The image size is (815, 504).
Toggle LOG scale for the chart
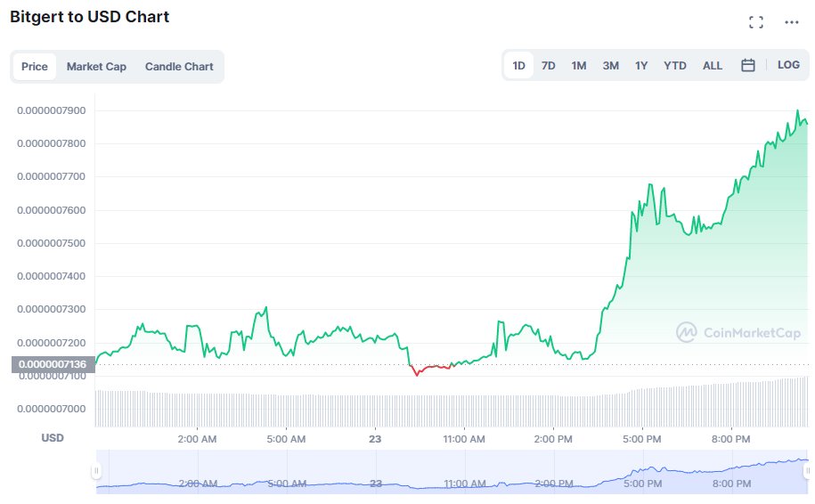(788, 65)
